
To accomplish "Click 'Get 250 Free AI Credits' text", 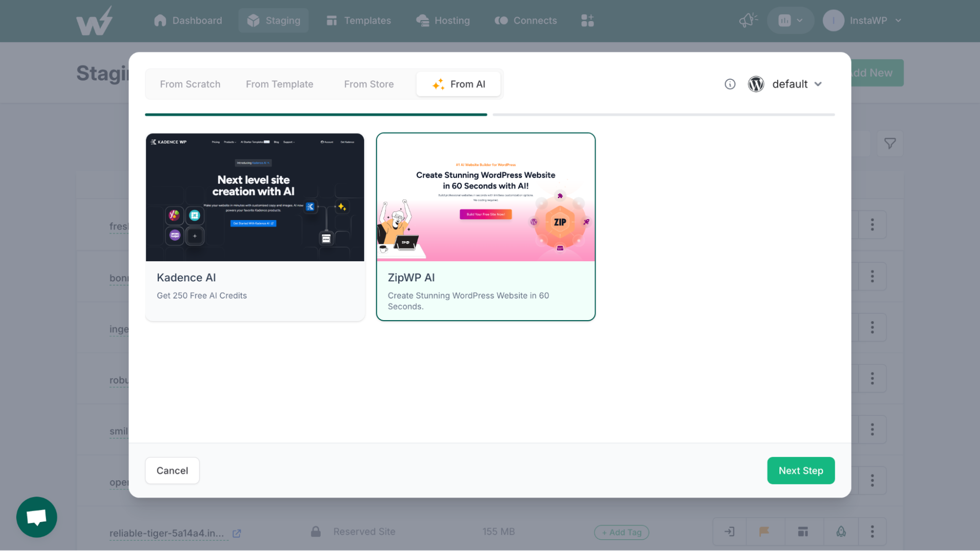I will point(202,296).
